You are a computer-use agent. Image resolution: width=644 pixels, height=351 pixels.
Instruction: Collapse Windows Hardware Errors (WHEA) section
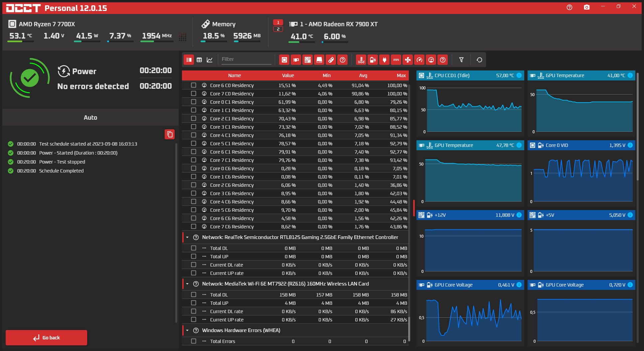[187, 330]
